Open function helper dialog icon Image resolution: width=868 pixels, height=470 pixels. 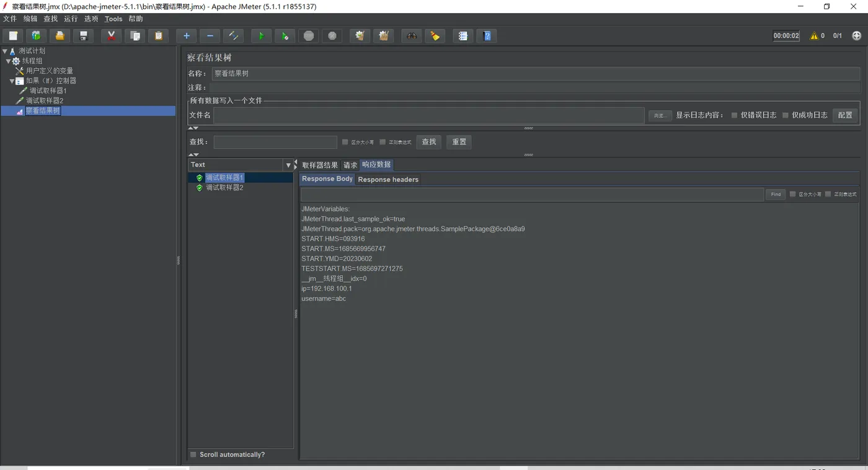[463, 36]
